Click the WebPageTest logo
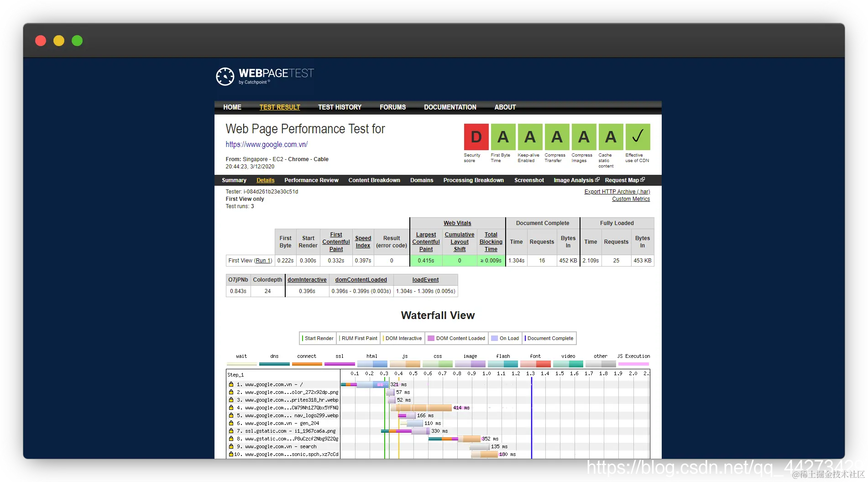 click(x=265, y=76)
